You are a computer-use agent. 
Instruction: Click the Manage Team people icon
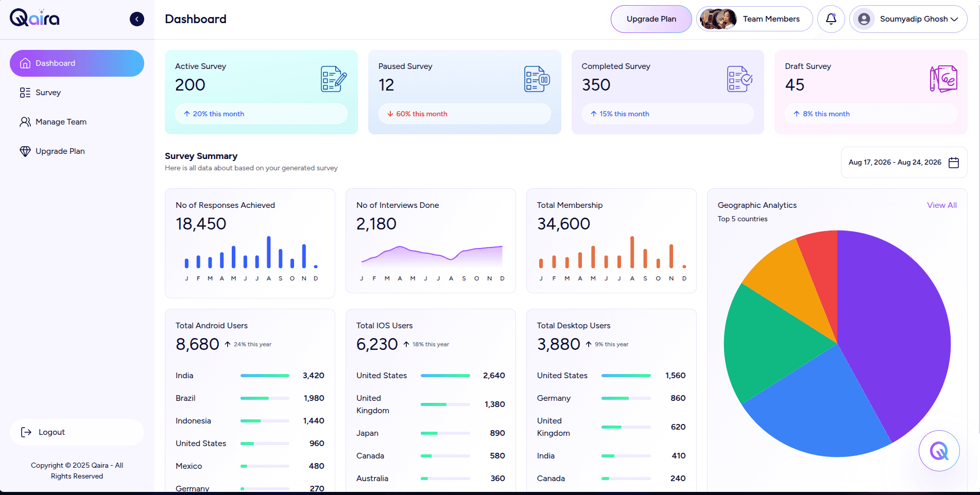(25, 122)
